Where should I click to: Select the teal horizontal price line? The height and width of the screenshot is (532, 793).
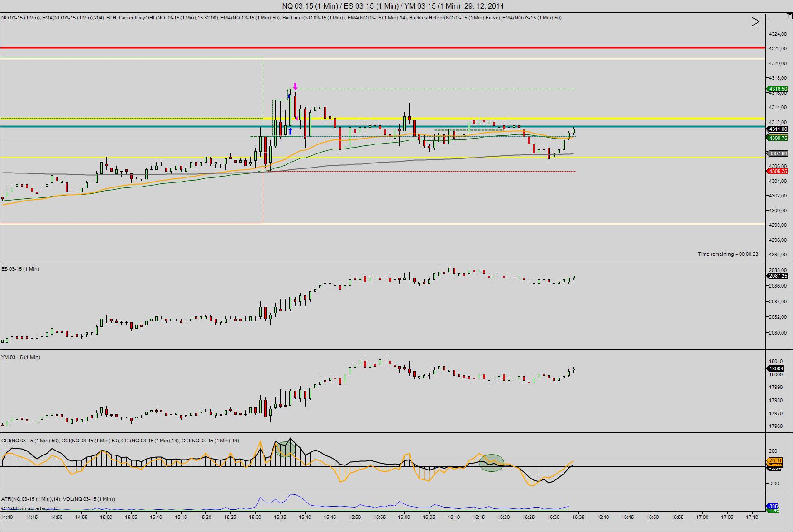click(382, 126)
